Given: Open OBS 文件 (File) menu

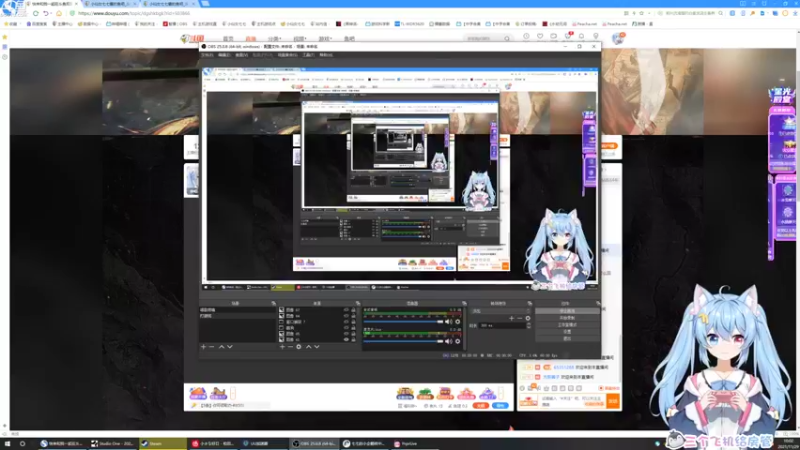Looking at the screenshot, I should [x=208, y=55].
